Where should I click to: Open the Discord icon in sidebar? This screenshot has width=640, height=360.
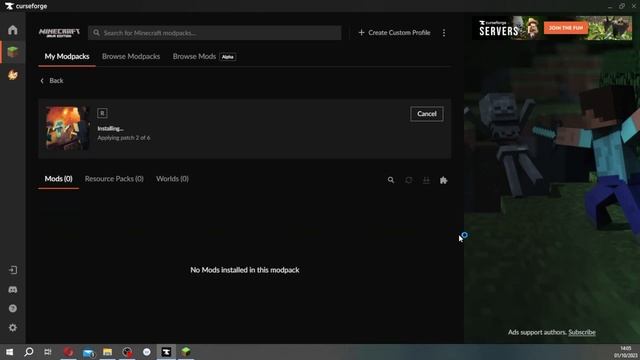click(13, 290)
